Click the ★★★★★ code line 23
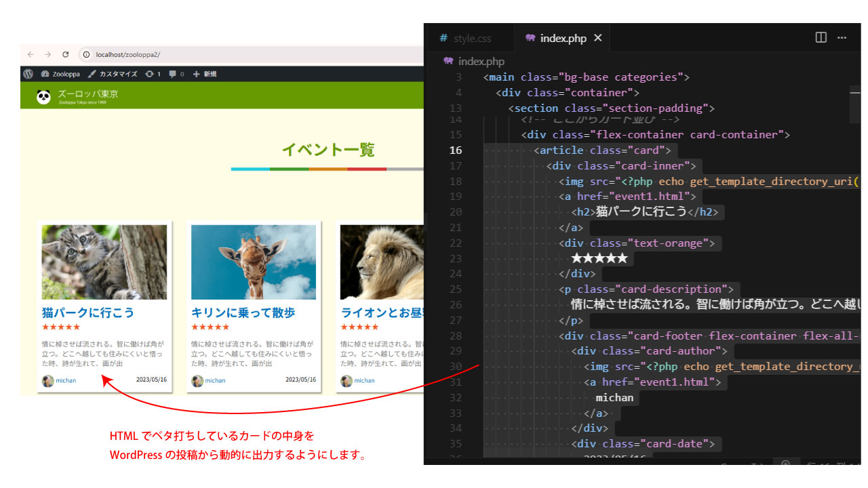This screenshot has height=488, width=868. coord(599,258)
